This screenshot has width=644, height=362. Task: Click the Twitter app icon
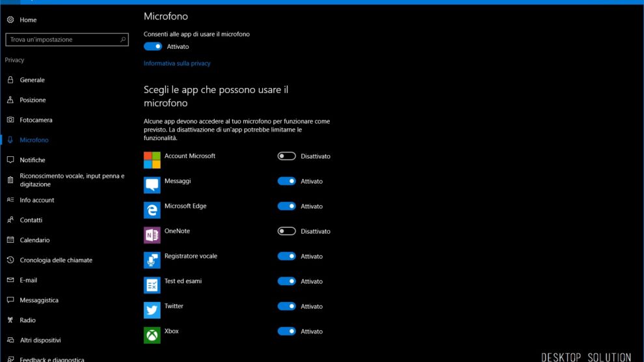[x=152, y=310]
